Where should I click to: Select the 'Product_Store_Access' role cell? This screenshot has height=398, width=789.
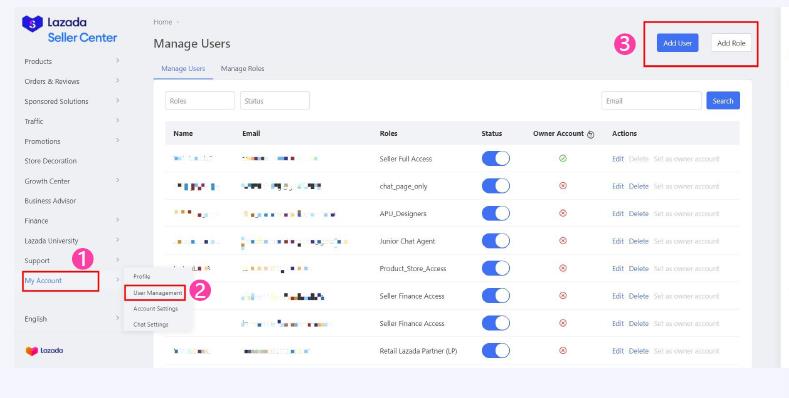coord(413,268)
